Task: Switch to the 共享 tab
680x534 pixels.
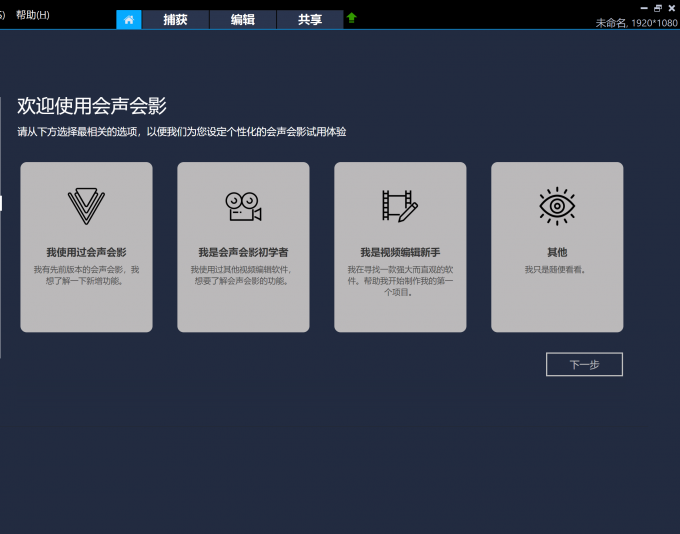Action: click(x=310, y=20)
